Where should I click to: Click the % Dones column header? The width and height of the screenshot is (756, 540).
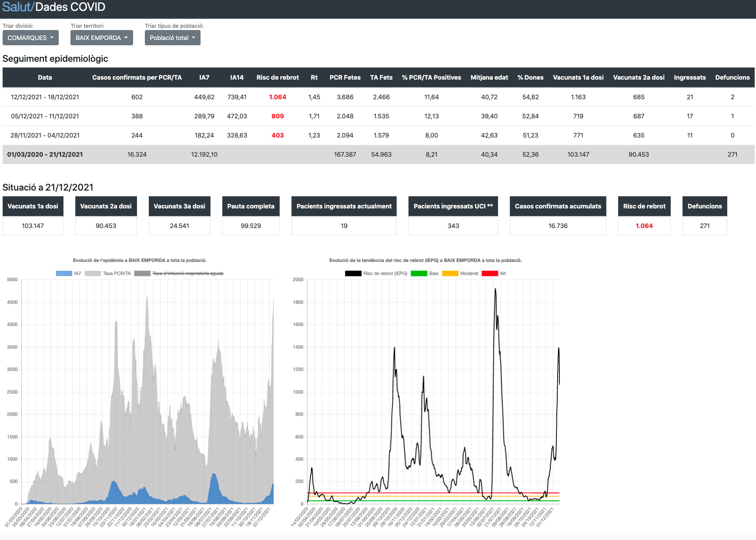pos(531,77)
